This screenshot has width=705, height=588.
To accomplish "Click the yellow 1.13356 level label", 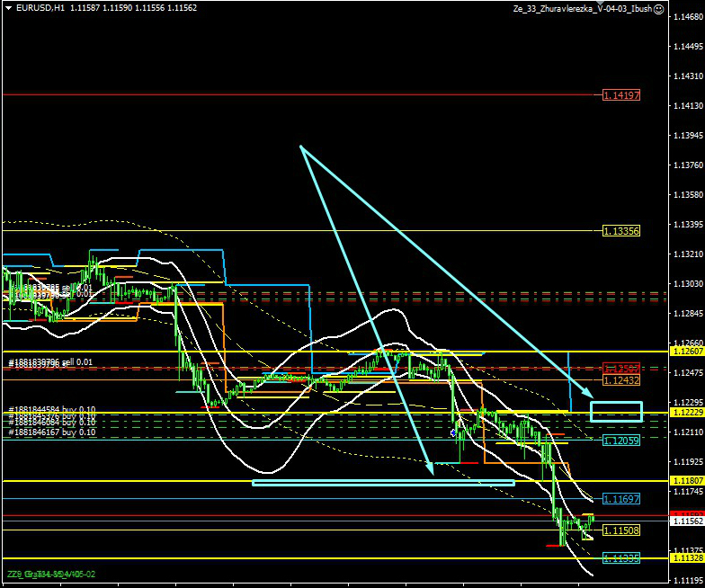I will click(620, 231).
